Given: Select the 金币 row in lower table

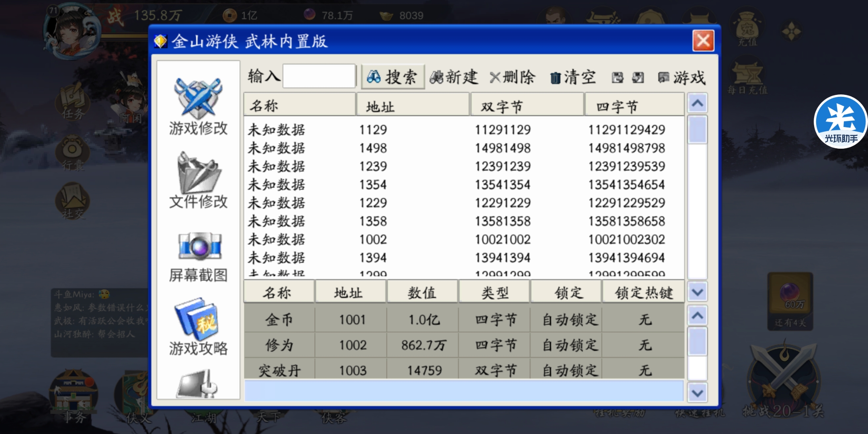Looking at the screenshot, I should [x=464, y=319].
